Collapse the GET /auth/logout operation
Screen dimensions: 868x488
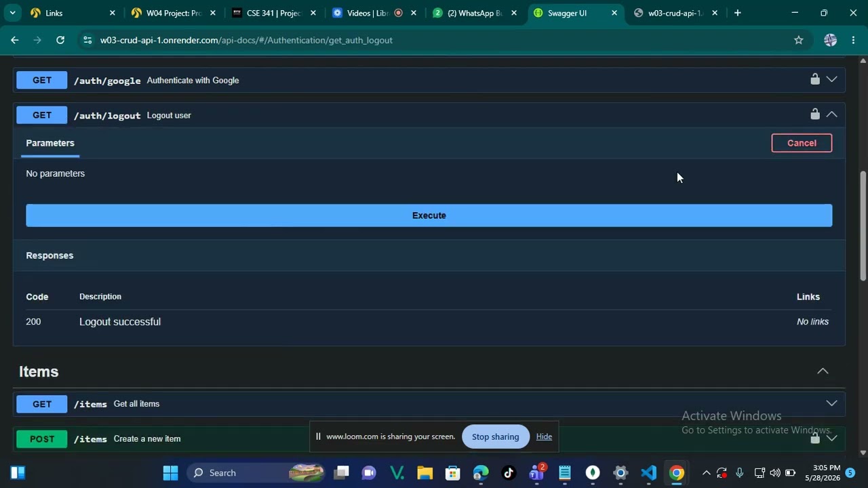coord(831,115)
